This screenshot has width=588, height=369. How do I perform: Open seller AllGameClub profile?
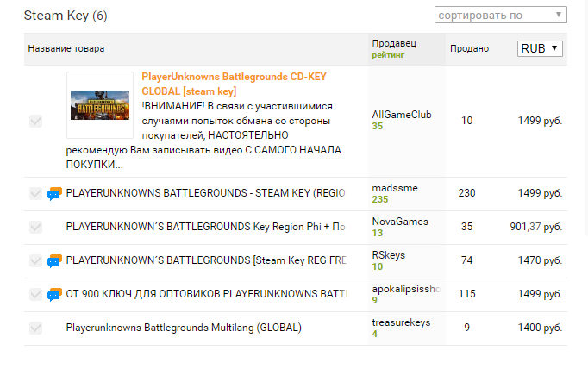(x=402, y=115)
